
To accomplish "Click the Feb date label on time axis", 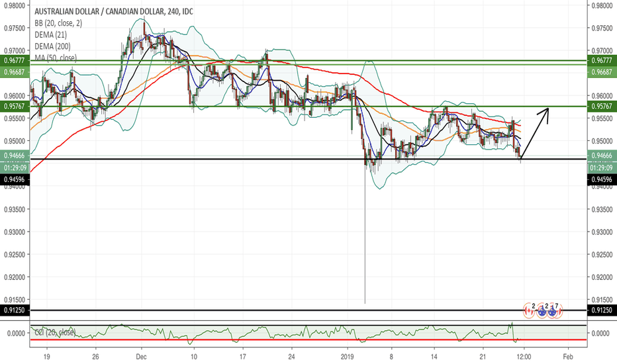I will tap(568, 357).
